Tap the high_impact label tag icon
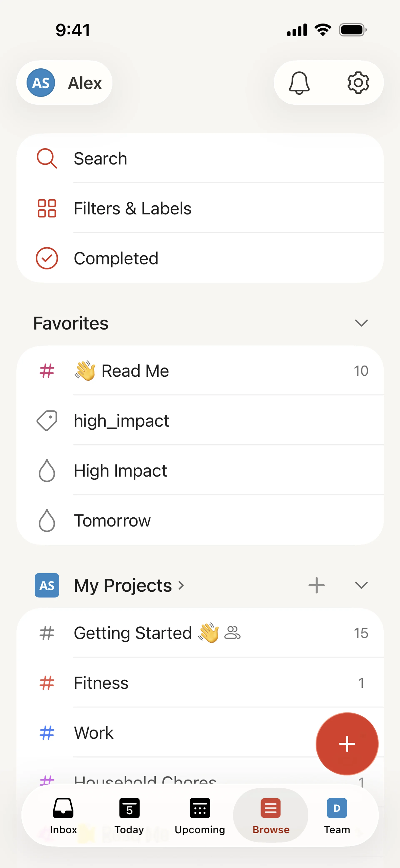400x868 pixels. pos(47,420)
